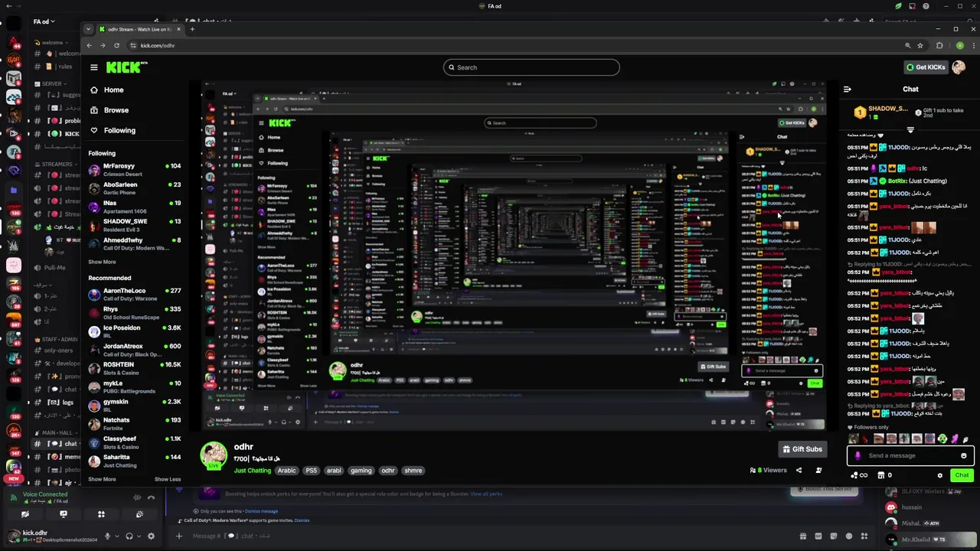The image size is (980, 551).
Task: Focus the Kick Search field
Action: click(531, 67)
